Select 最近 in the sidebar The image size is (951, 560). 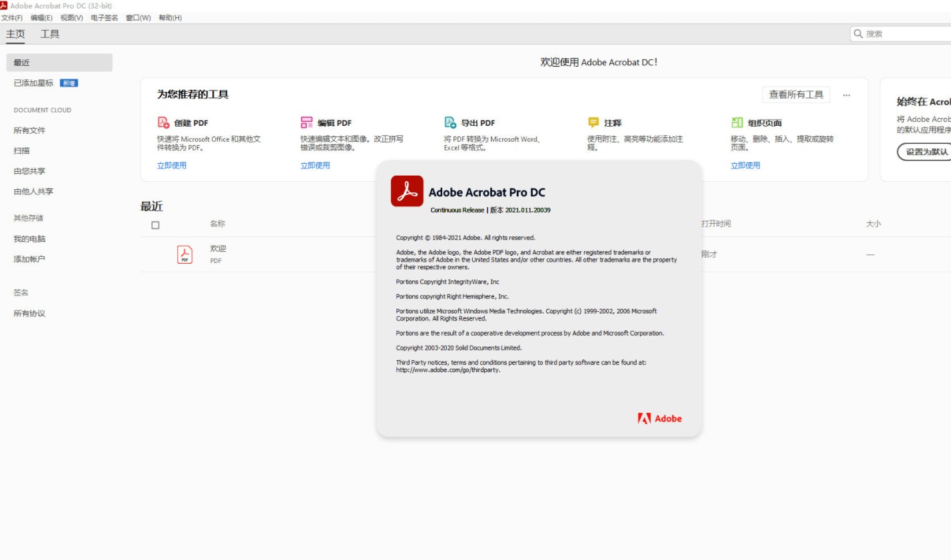point(59,63)
